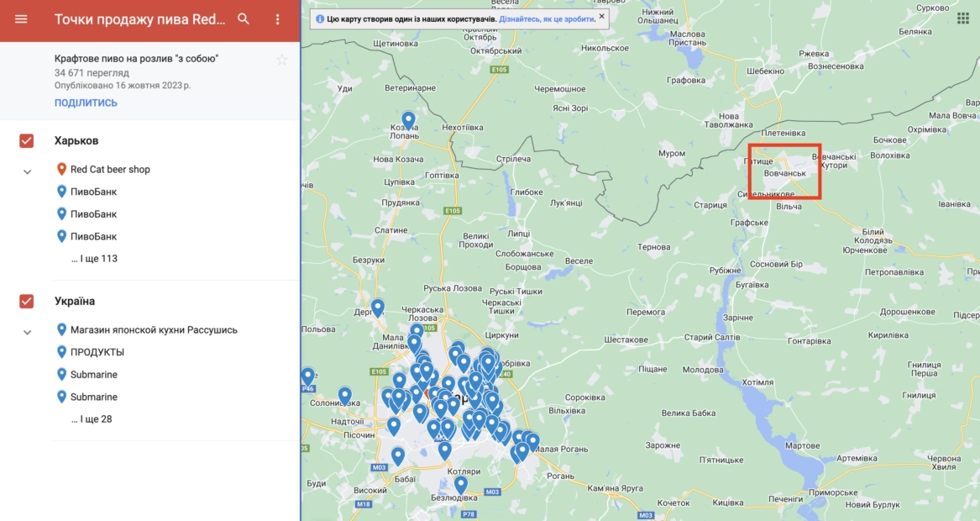Follow the 'Дізнайтесь, як це зробити' link
Viewport: 980px width, 521px height.
coord(547,19)
